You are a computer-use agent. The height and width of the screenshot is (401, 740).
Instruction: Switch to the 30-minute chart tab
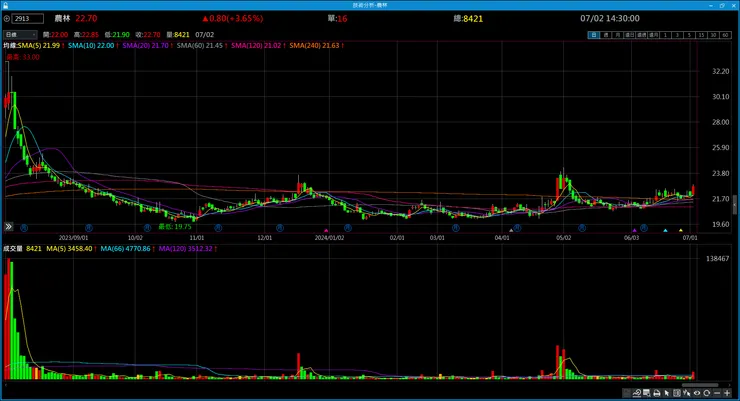tap(714, 35)
